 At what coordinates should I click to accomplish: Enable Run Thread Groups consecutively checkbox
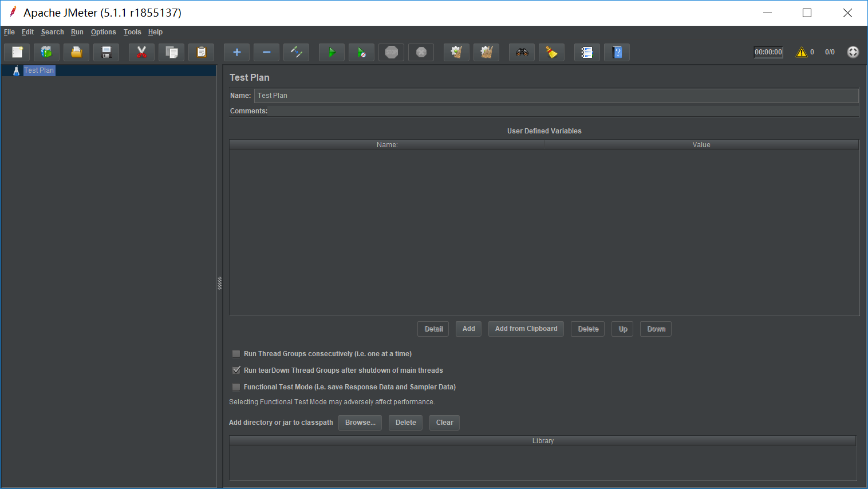(236, 354)
